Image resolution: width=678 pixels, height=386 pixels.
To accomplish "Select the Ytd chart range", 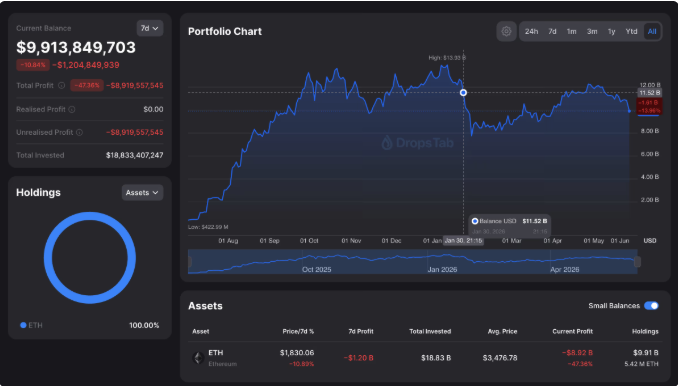I will [x=631, y=32].
